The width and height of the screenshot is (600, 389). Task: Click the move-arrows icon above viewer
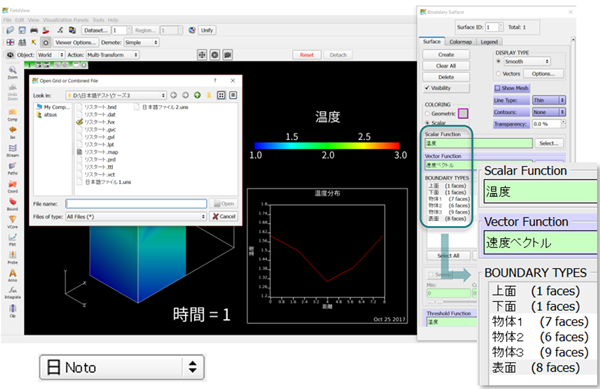[202, 55]
